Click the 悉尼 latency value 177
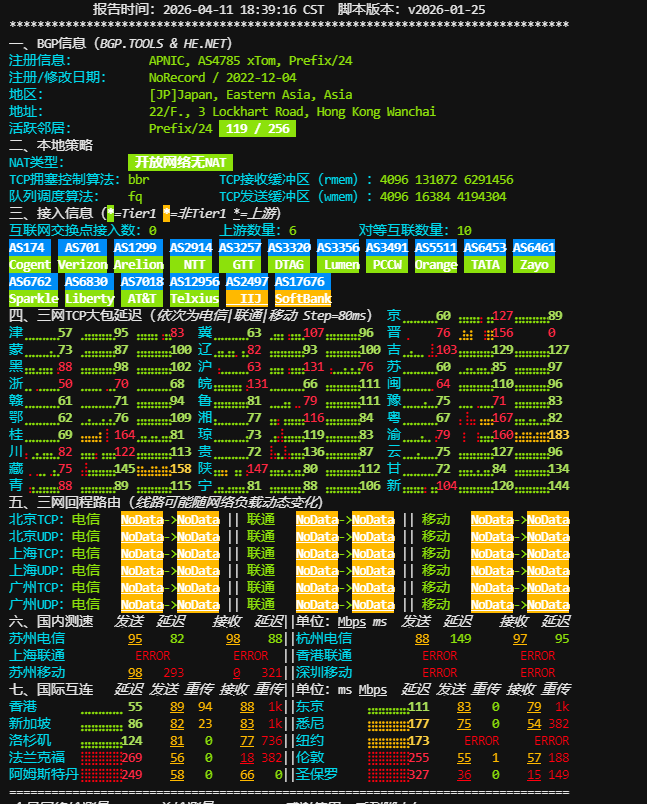647x804 pixels. point(418,723)
